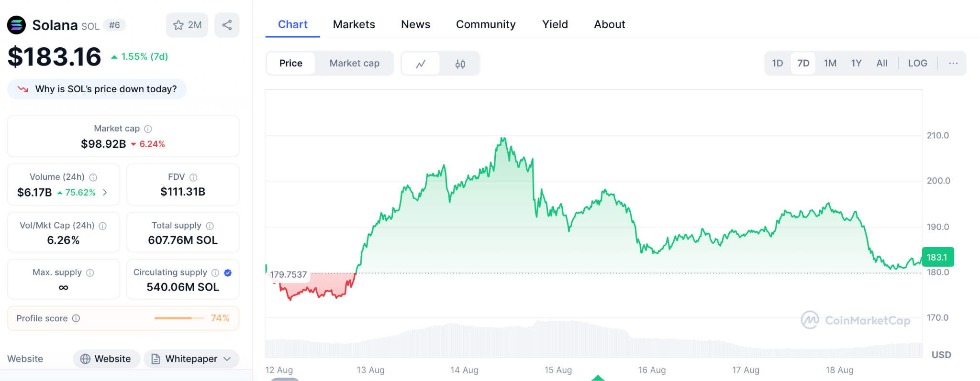Click the 540.06M SOL circulating supply value

click(183, 287)
